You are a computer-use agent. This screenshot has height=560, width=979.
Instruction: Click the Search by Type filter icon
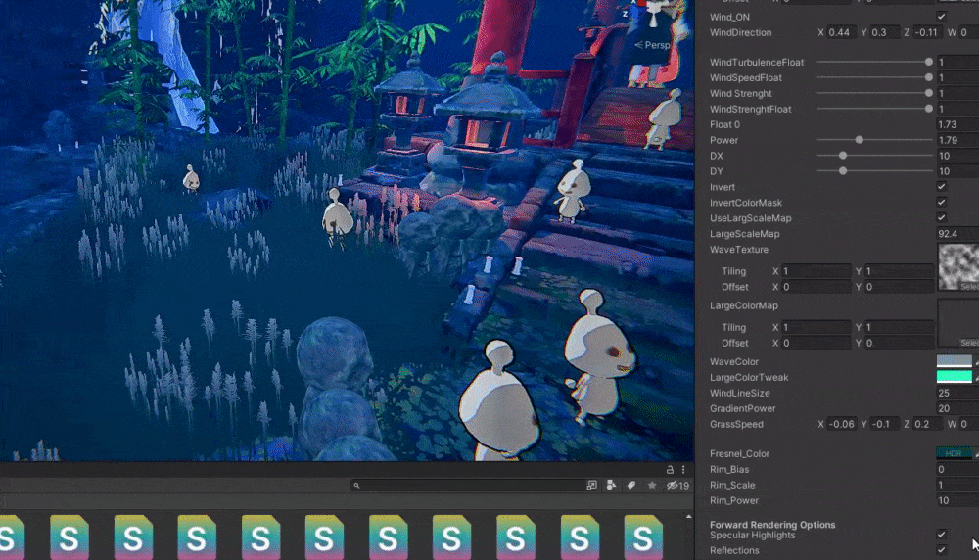[x=612, y=486]
